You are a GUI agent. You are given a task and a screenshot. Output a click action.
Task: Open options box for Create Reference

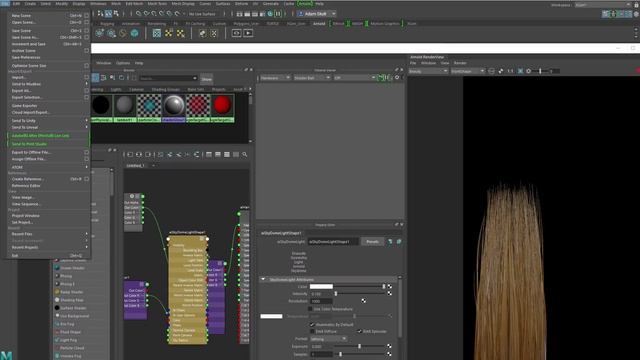pos(86,179)
